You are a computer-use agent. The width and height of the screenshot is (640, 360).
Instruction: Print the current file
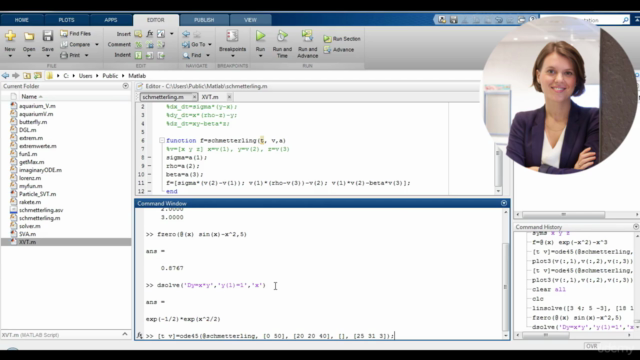70,55
